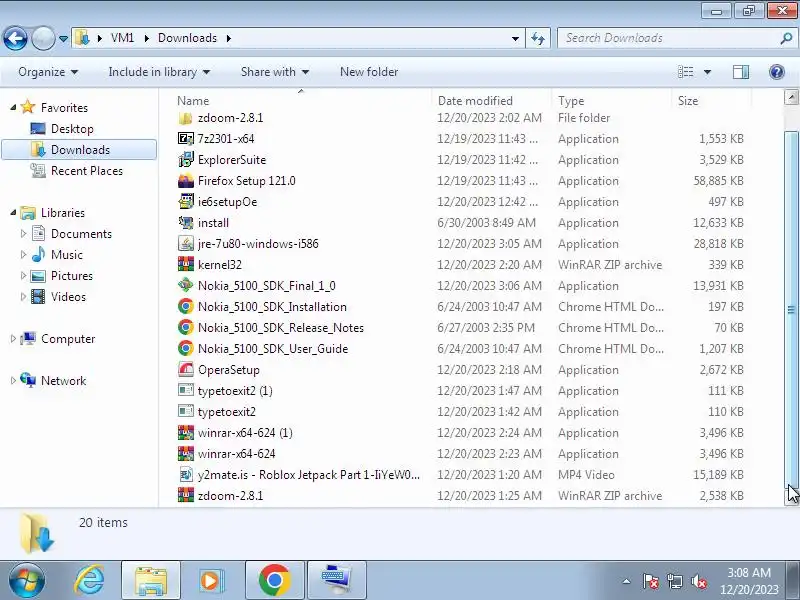Click the Back navigation arrow
Screen dimensions: 800x600
(x=15, y=38)
